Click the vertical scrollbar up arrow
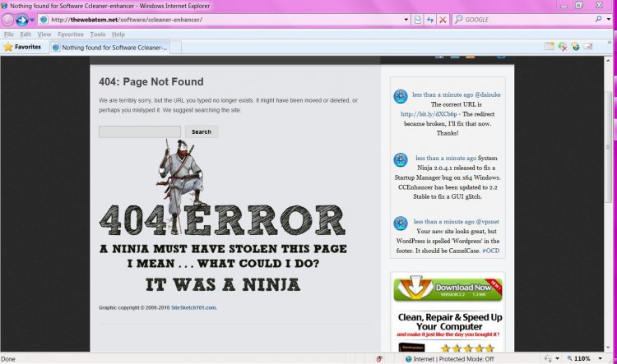 [x=608, y=61]
